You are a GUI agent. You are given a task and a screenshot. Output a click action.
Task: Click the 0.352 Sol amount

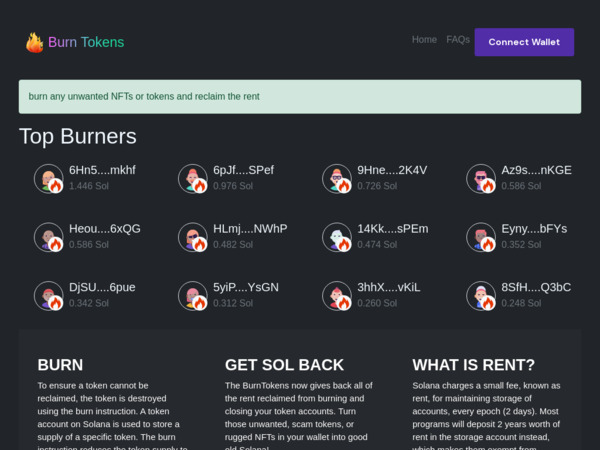522,245
